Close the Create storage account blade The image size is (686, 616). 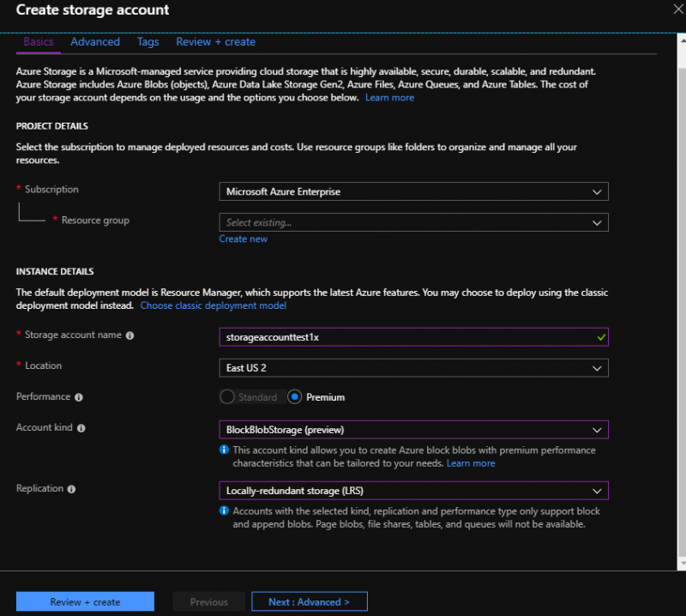pyautogui.click(x=677, y=9)
